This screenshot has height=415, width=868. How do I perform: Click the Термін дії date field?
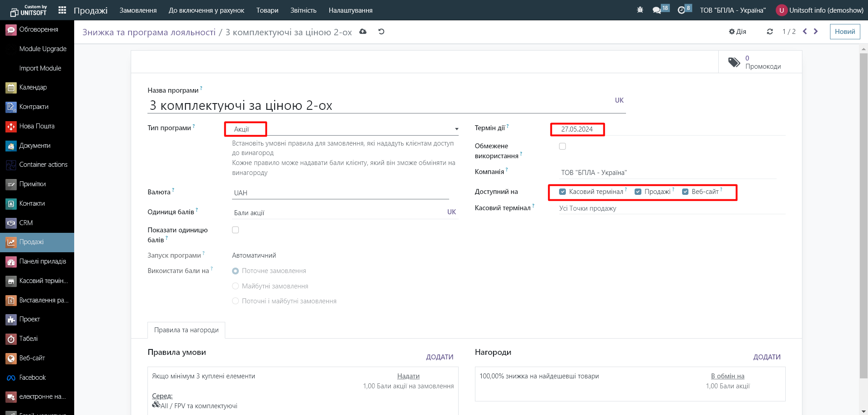pyautogui.click(x=577, y=129)
